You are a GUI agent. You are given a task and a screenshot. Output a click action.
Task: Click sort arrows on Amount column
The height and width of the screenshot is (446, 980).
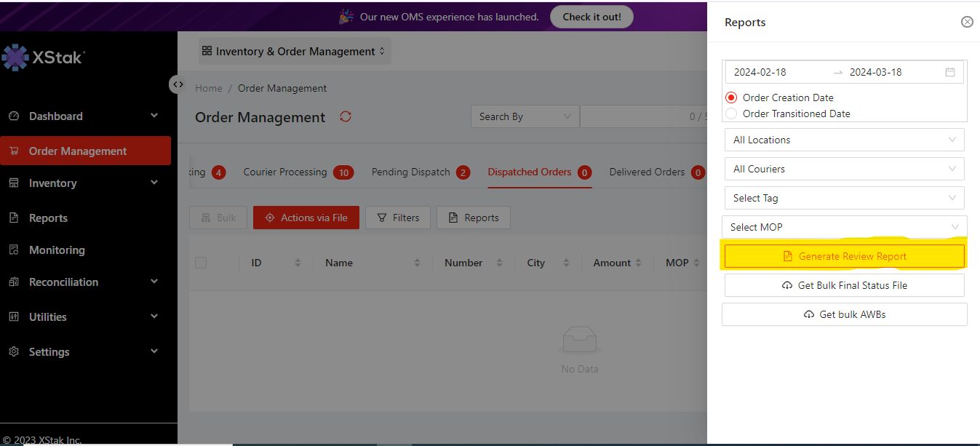pyautogui.click(x=638, y=263)
